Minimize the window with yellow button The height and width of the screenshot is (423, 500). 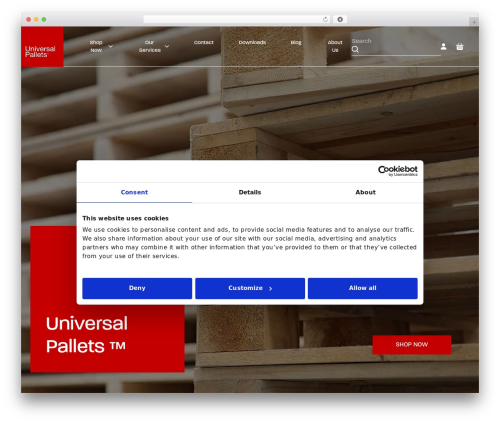[x=36, y=19]
